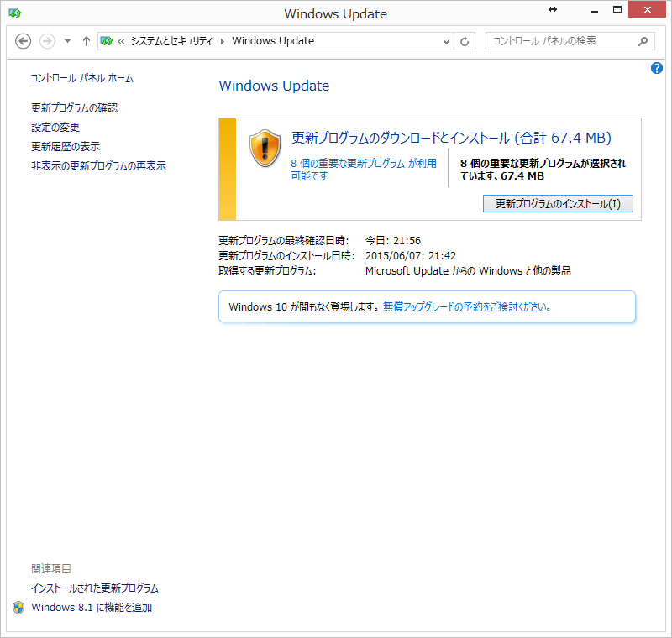Click the Windows Update title bar icon
Screen dimensions: 672x638
[15, 13]
